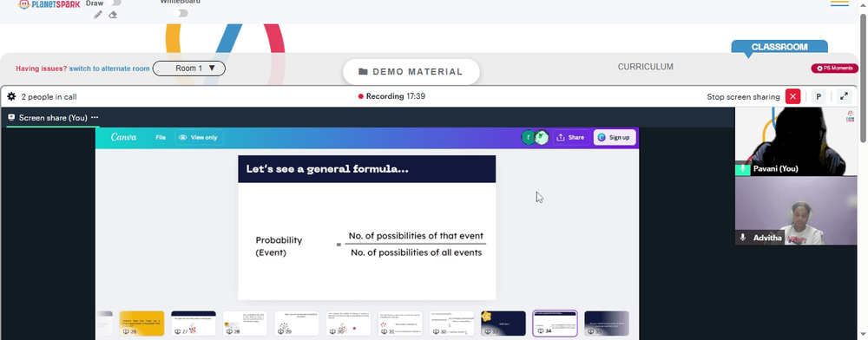Image resolution: width=868 pixels, height=340 pixels.
Task: Open the Canva File menu
Action: [161, 137]
